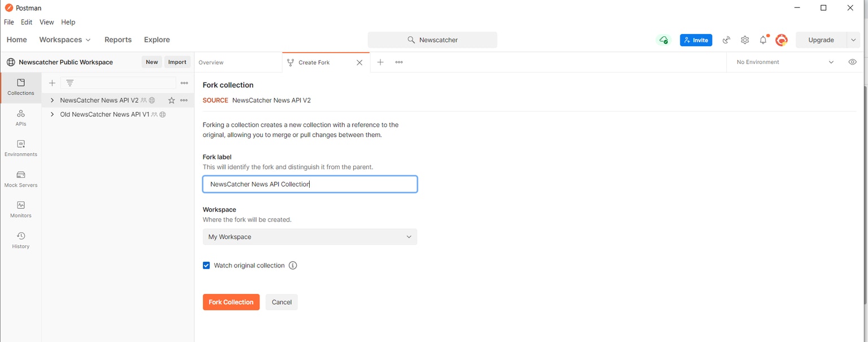Close the Create Fork tab
868x342 pixels.
[359, 63]
